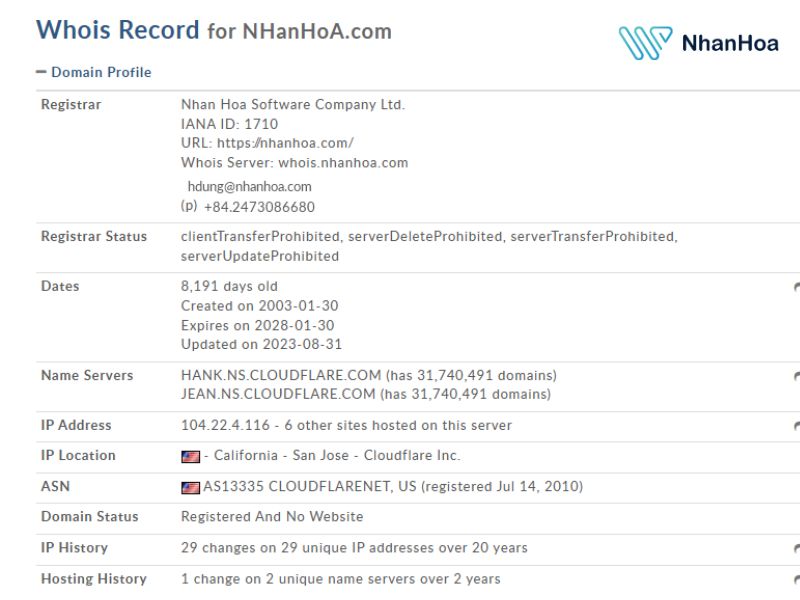The width and height of the screenshot is (800, 600).
Task: Select the 'Domain Status' row label
Action: click(x=89, y=516)
